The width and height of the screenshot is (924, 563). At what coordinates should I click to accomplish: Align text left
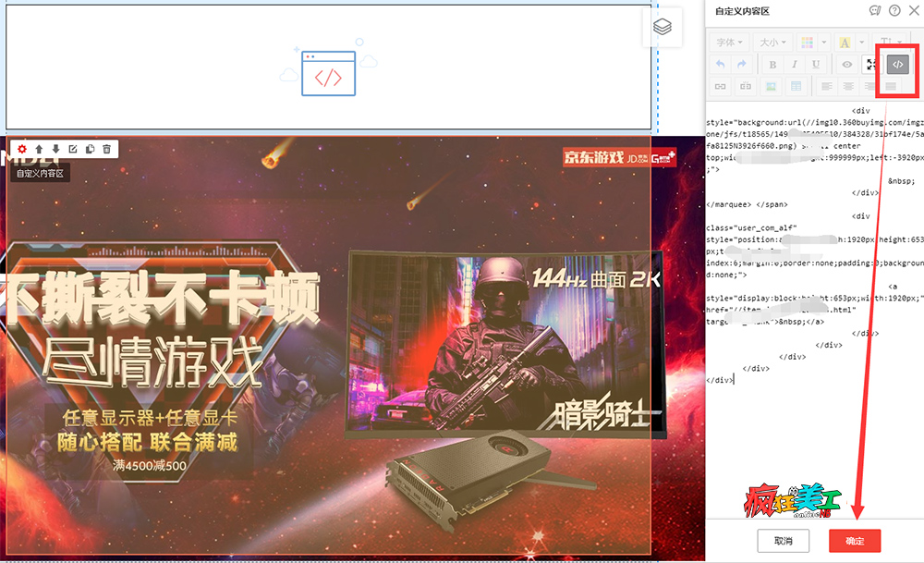827,86
